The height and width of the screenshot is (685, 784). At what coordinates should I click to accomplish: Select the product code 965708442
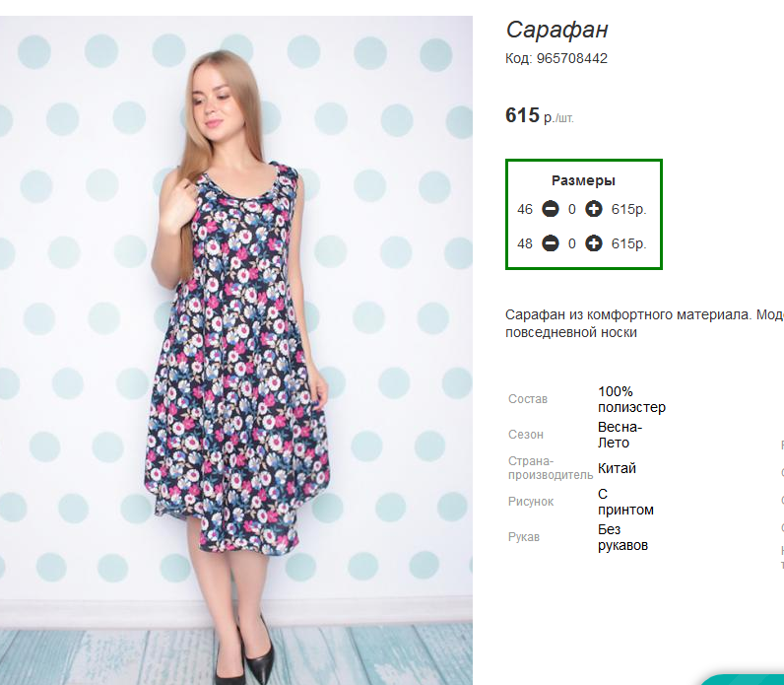tap(571, 58)
